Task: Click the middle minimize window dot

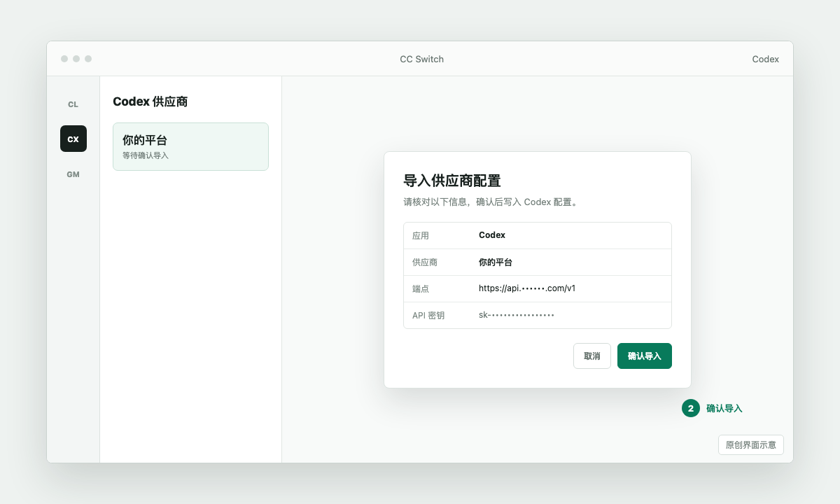Action: pos(76,59)
